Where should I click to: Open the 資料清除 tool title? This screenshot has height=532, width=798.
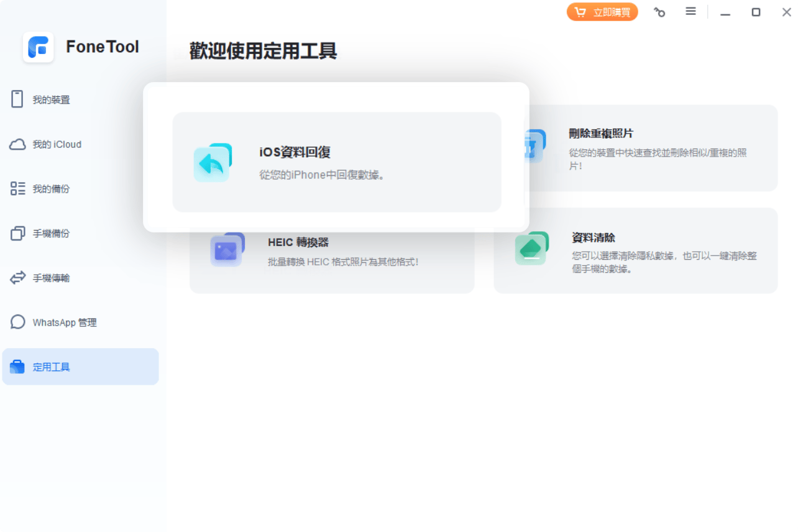pyautogui.click(x=593, y=237)
